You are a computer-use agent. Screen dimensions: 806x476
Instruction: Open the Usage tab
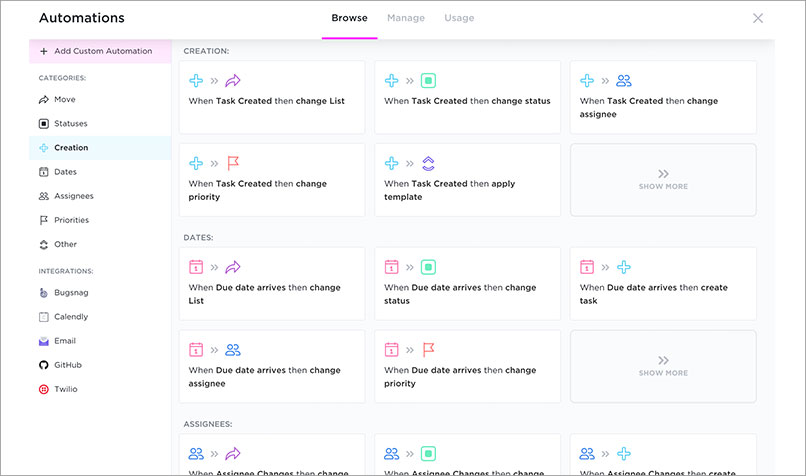459,18
